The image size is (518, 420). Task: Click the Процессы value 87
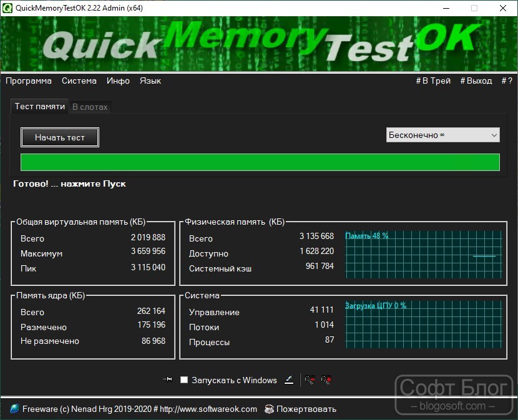[x=330, y=339]
